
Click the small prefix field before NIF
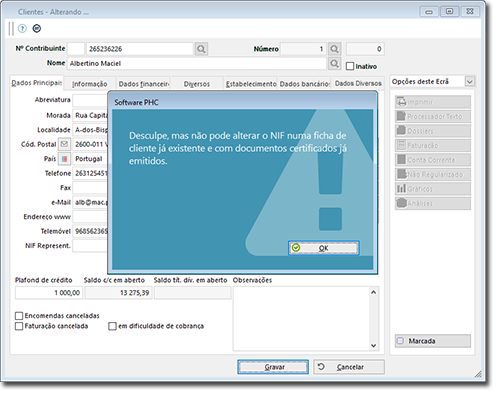click(76, 49)
